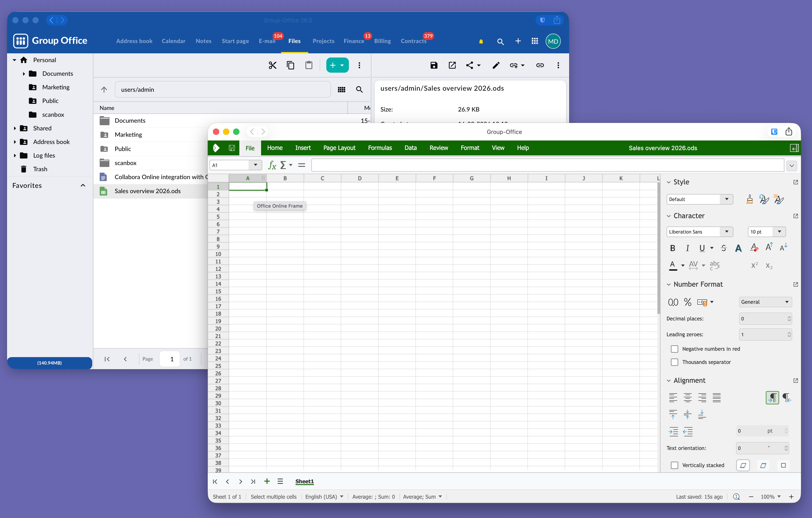
Task: Check the Thousands separator option
Action: tap(674, 362)
